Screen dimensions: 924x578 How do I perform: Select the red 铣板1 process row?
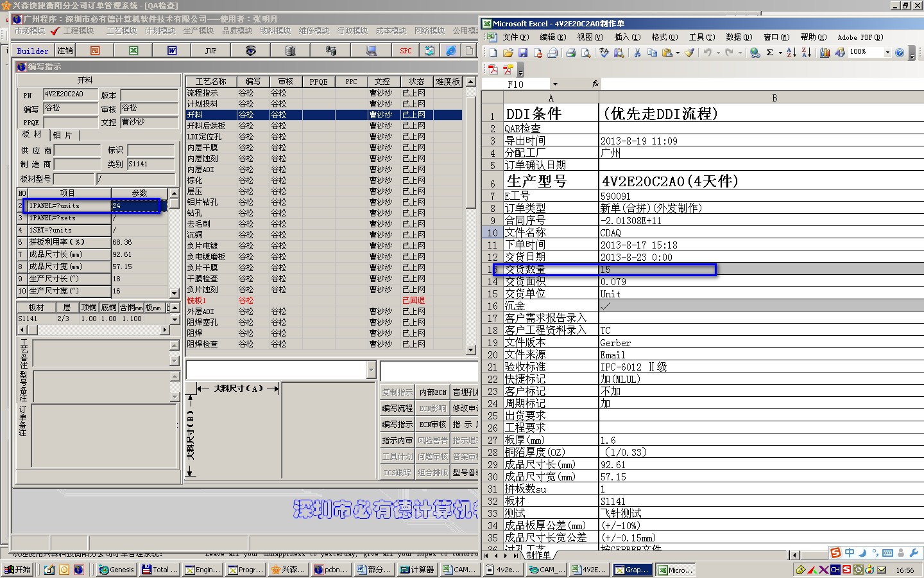click(x=324, y=301)
